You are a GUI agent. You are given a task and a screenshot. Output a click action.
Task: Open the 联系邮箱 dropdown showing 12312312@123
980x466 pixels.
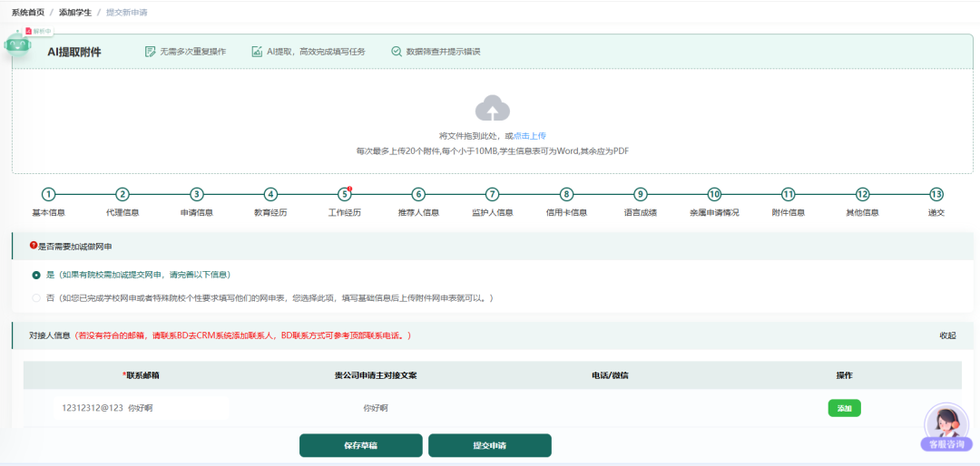[x=141, y=408]
